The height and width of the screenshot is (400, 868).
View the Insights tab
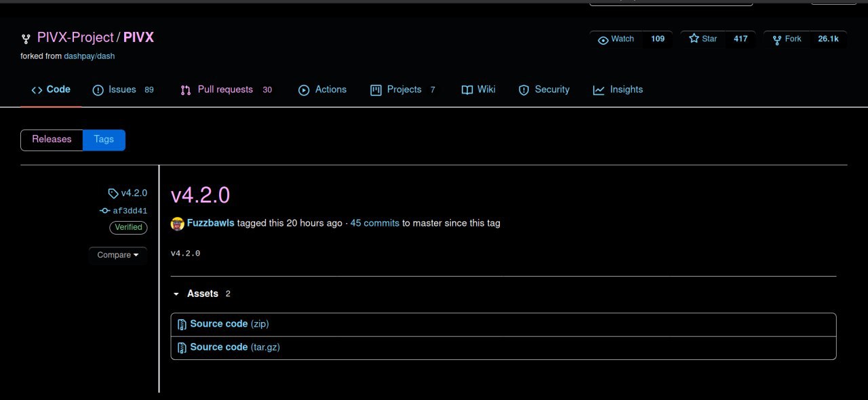coord(618,89)
